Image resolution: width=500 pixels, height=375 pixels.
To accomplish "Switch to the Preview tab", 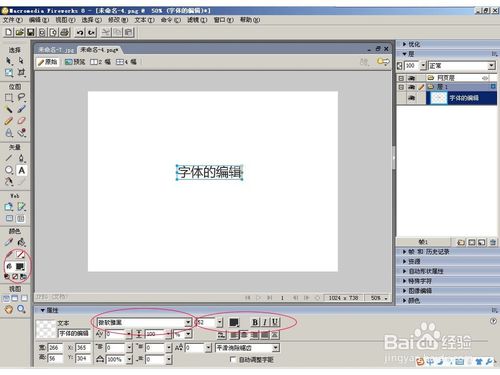I will coord(75,62).
